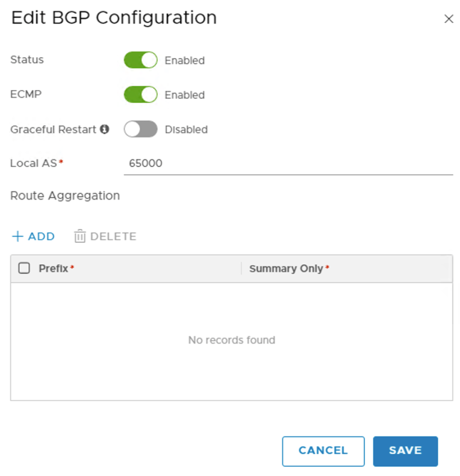This screenshot has height=476, width=460.
Task: Turn off the ECMP toggle
Action: click(140, 95)
